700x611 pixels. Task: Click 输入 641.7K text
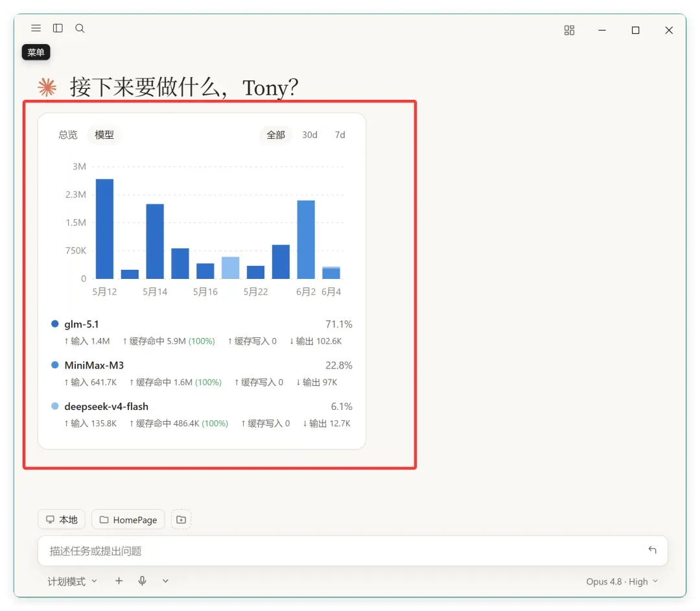coord(90,382)
